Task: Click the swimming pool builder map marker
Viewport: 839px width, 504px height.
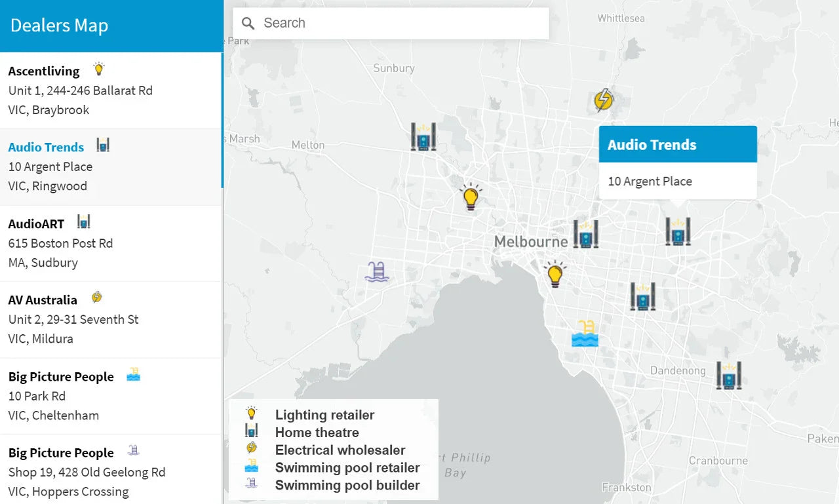Action: [x=377, y=271]
